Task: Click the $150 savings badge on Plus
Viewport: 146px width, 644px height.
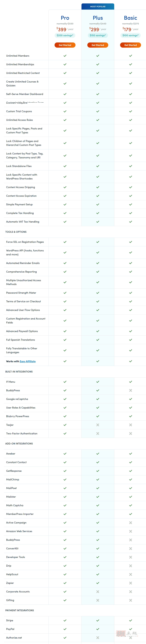Action: click(x=98, y=35)
